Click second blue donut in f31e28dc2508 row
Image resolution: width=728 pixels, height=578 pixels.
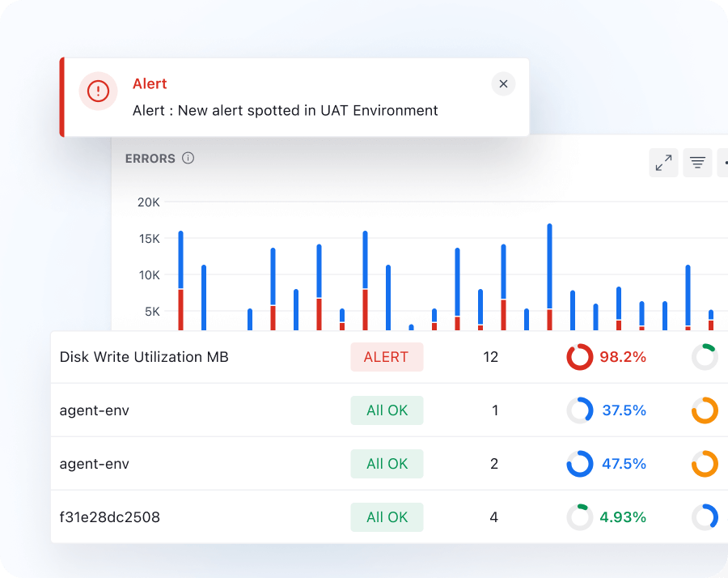coord(705,517)
